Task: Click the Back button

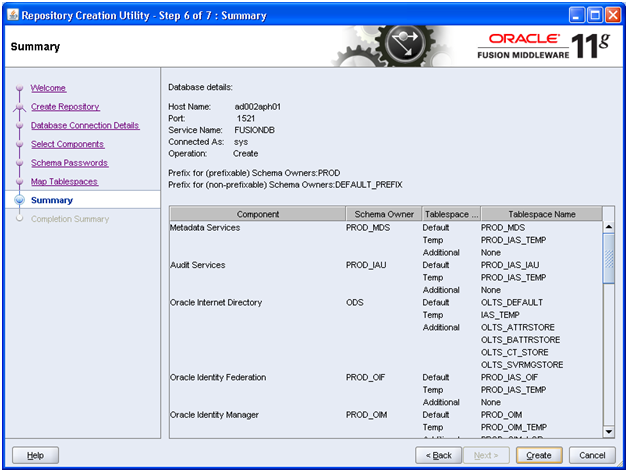Action: (x=438, y=455)
